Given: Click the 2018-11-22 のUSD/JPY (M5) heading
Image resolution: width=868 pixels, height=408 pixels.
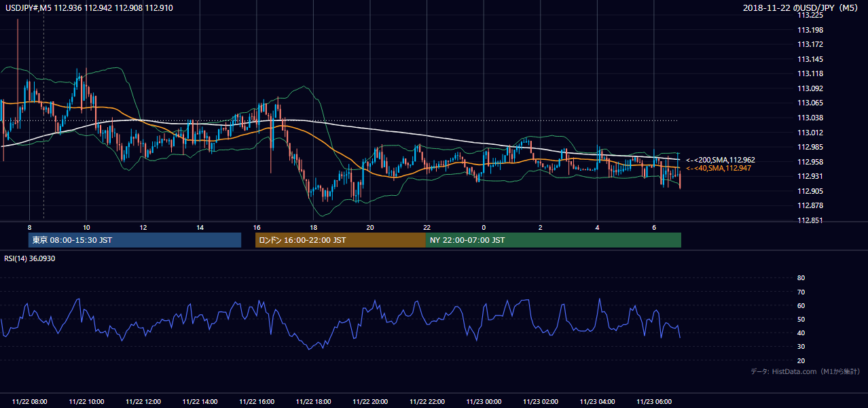Looking at the screenshot, I should 801,8.
